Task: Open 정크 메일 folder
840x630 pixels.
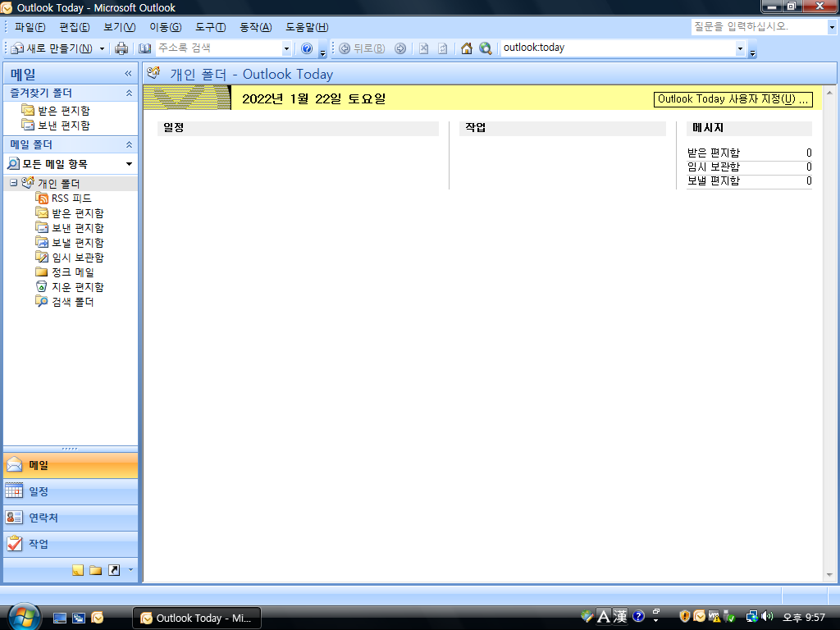Action: click(73, 272)
